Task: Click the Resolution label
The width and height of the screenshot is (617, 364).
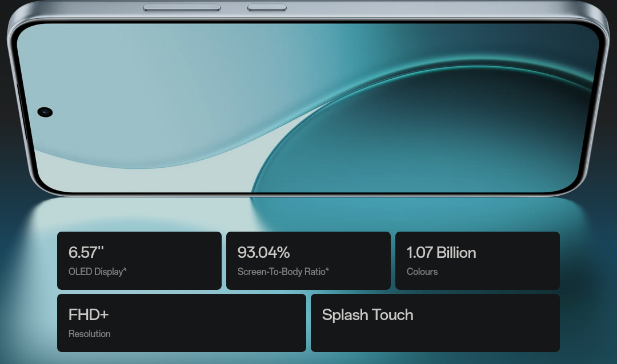Action: [90, 334]
